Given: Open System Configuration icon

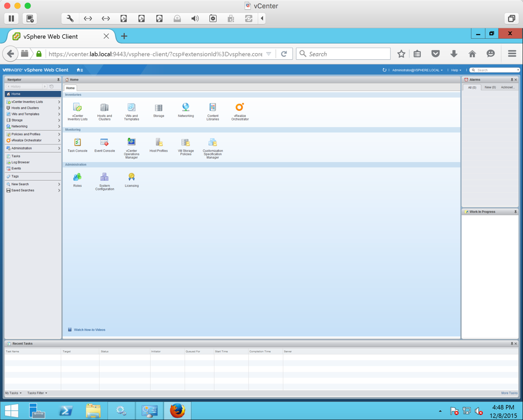Looking at the screenshot, I should click(104, 178).
